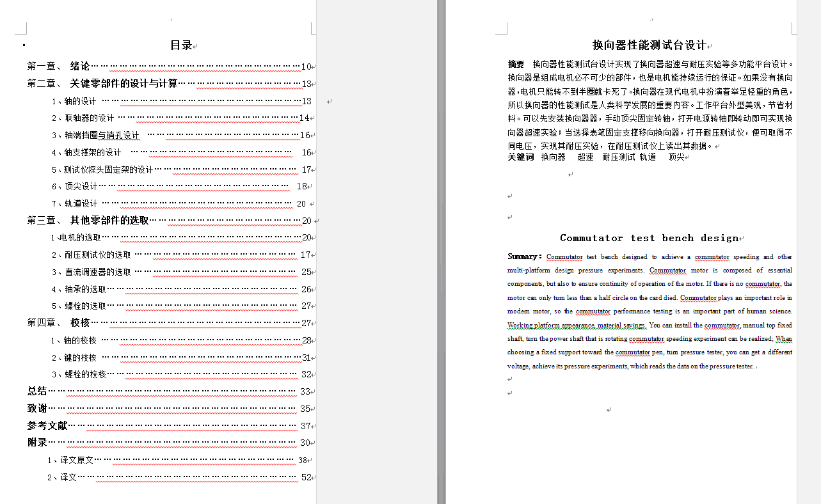Select the 1、电机的选取 entry
Screen dimensions: 821x504
(182, 238)
